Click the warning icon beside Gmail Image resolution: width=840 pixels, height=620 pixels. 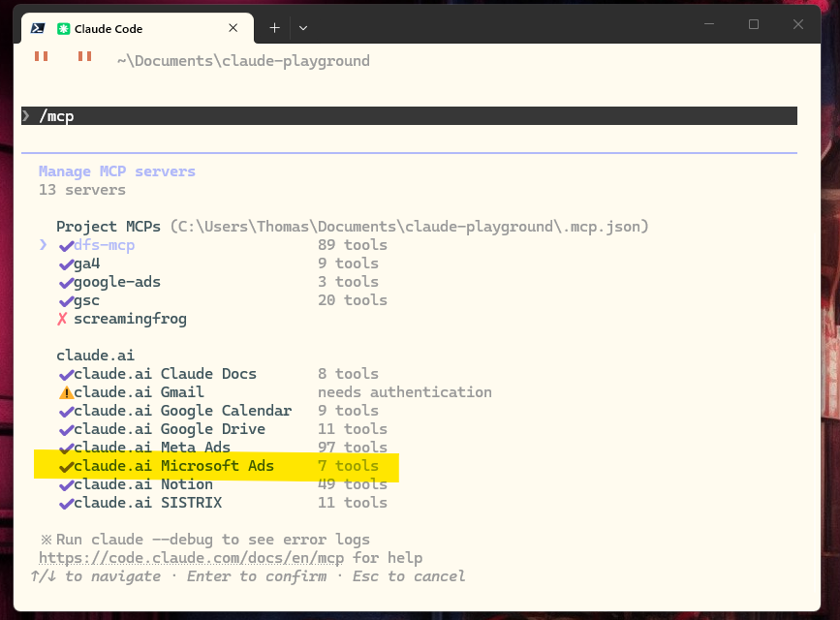pyautogui.click(x=66, y=392)
